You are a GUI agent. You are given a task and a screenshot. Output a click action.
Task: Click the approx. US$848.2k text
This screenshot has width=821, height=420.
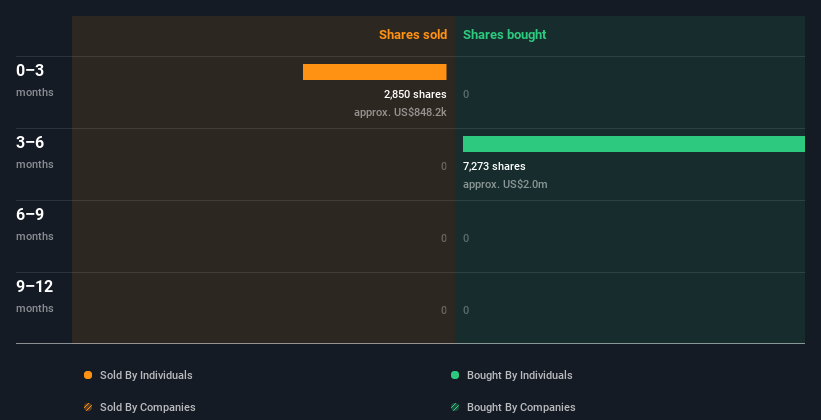coord(400,112)
